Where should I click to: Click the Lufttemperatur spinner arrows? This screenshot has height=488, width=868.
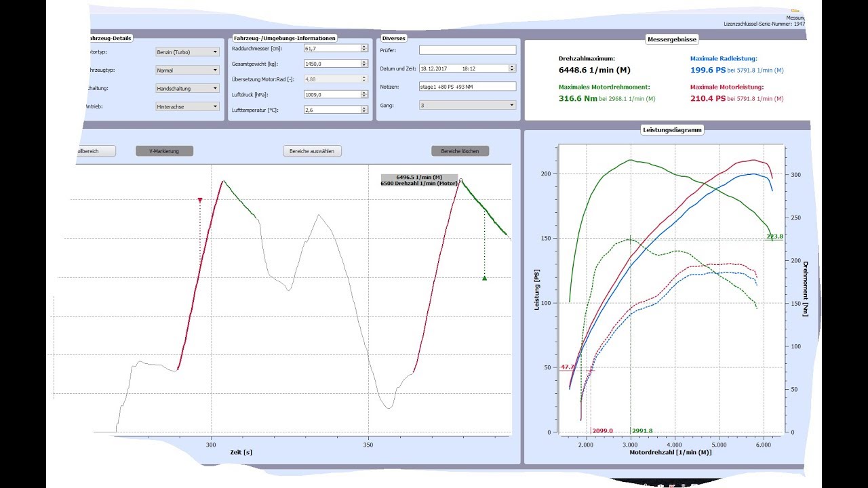coord(364,110)
